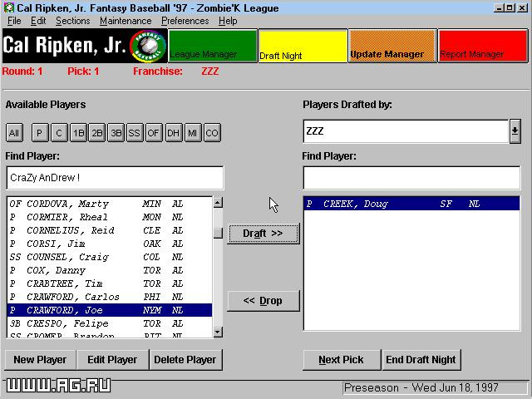
Task: Select COUNSEL, Craig in available players
Action: 110,257
